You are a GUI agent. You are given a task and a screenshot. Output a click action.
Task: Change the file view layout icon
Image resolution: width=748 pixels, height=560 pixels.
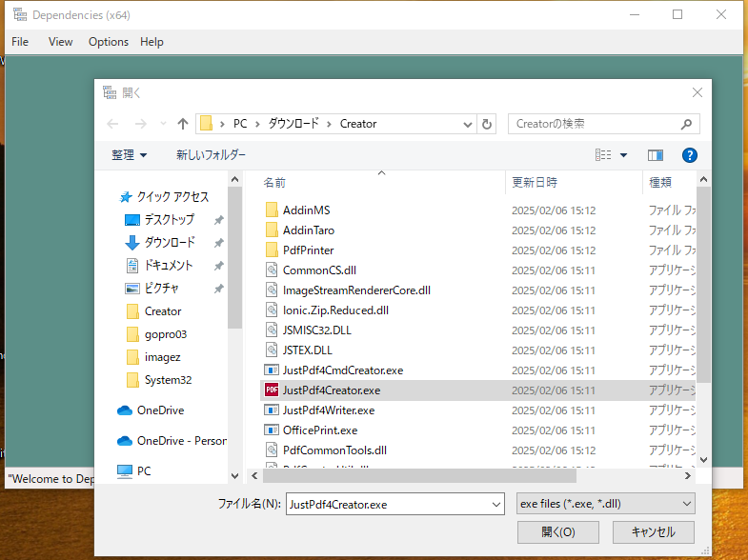tap(603, 155)
